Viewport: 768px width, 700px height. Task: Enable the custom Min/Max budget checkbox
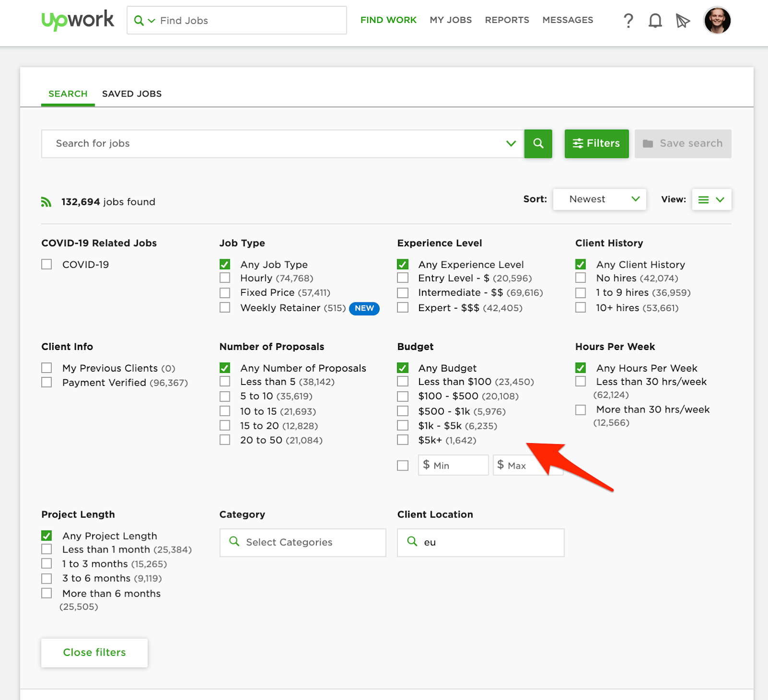[x=403, y=466]
